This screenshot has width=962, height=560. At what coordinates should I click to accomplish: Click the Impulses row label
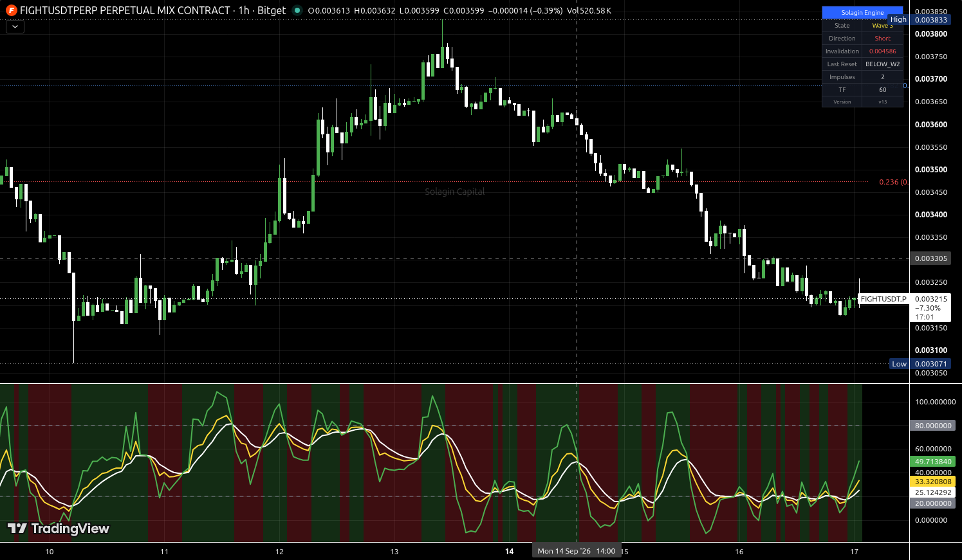click(842, 77)
